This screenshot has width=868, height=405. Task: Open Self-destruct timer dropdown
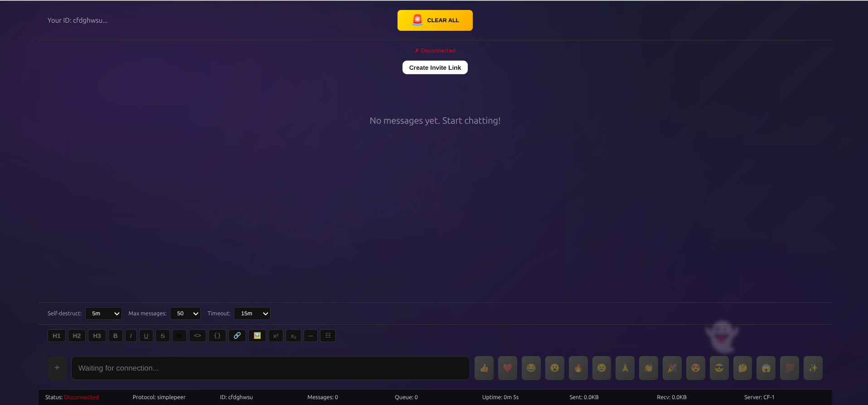pyautogui.click(x=103, y=313)
